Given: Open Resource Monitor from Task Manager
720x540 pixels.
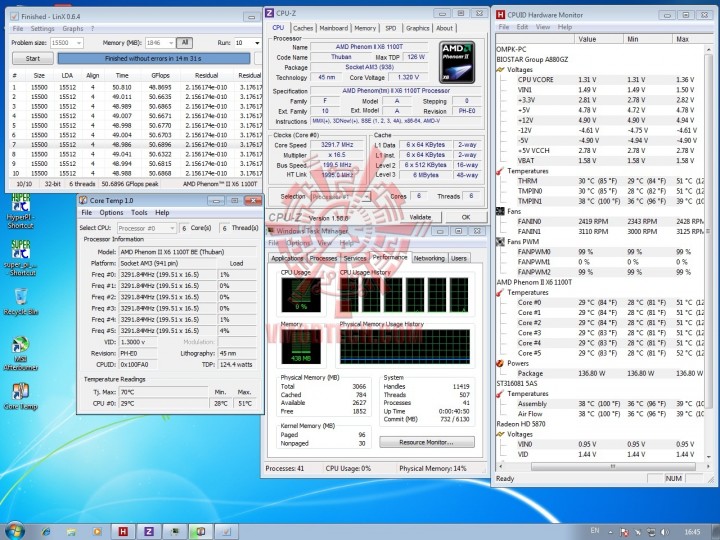Looking at the screenshot, I should pos(427,442).
